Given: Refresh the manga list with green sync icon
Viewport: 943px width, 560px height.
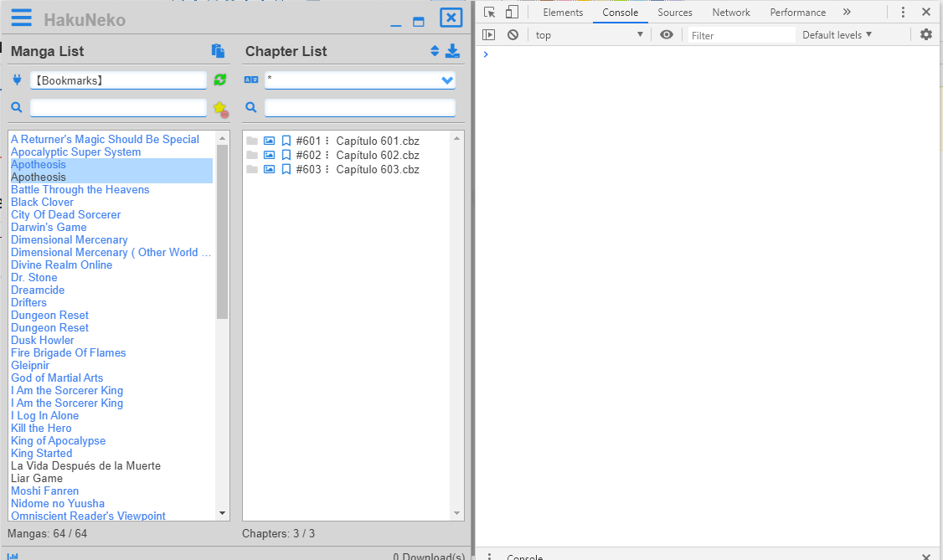Looking at the screenshot, I should (220, 80).
